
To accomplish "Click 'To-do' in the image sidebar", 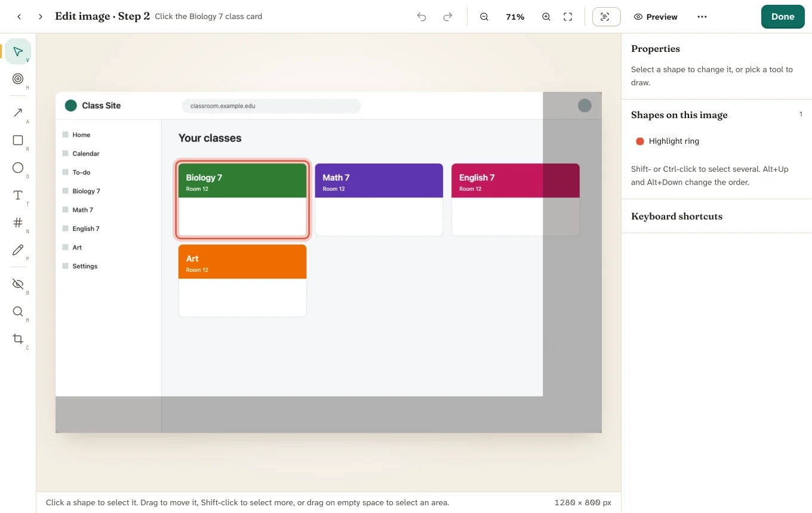I will pyautogui.click(x=82, y=172).
